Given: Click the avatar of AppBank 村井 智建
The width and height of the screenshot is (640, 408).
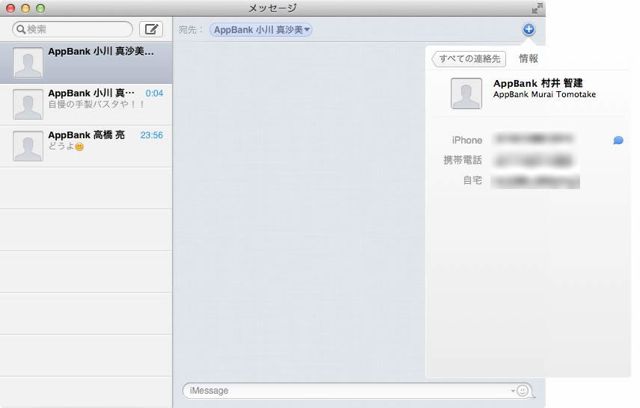Looking at the screenshot, I should (x=466, y=93).
